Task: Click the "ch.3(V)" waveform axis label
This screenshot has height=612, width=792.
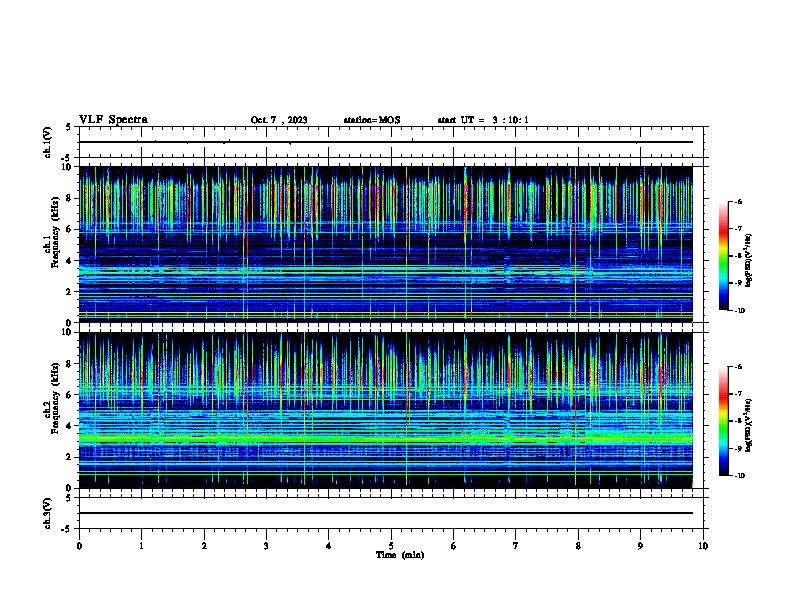Action: coord(47,513)
